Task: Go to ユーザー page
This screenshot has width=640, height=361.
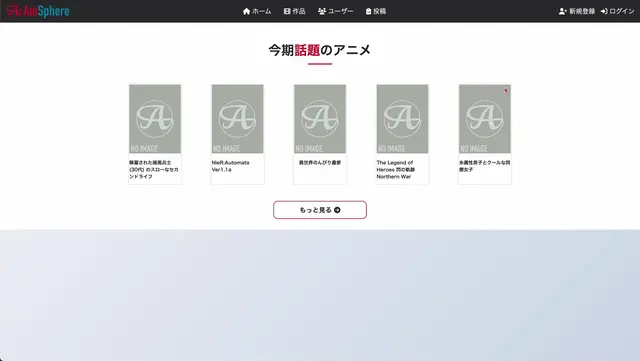Action: pyautogui.click(x=336, y=11)
